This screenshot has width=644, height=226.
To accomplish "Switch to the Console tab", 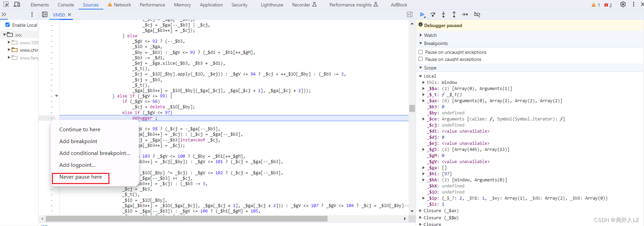I will coord(66,5).
